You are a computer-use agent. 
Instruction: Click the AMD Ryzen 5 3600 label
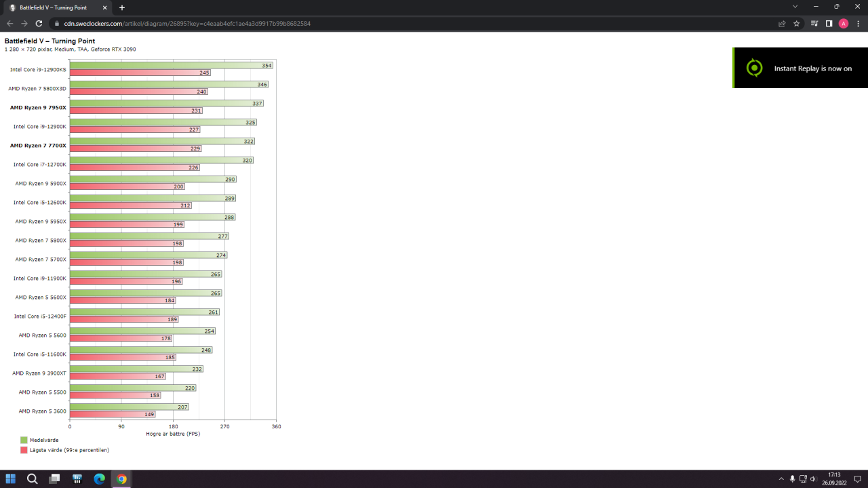tap(43, 411)
